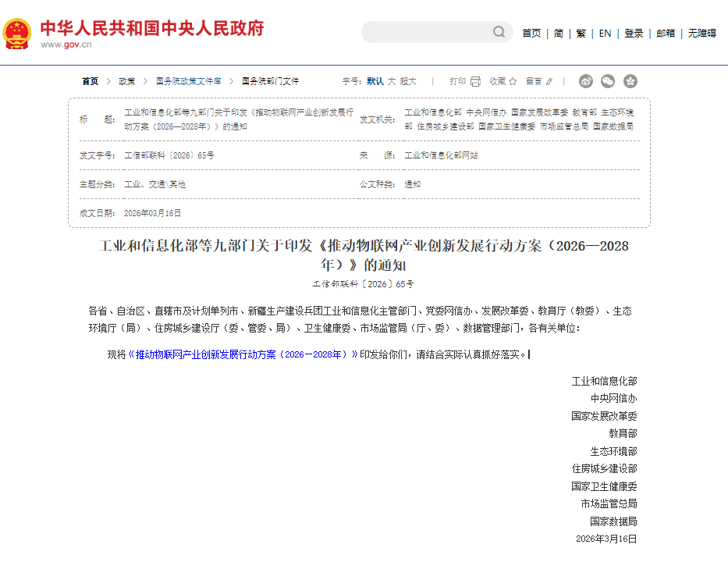Open the 政策 breadcrumb section

click(126, 80)
